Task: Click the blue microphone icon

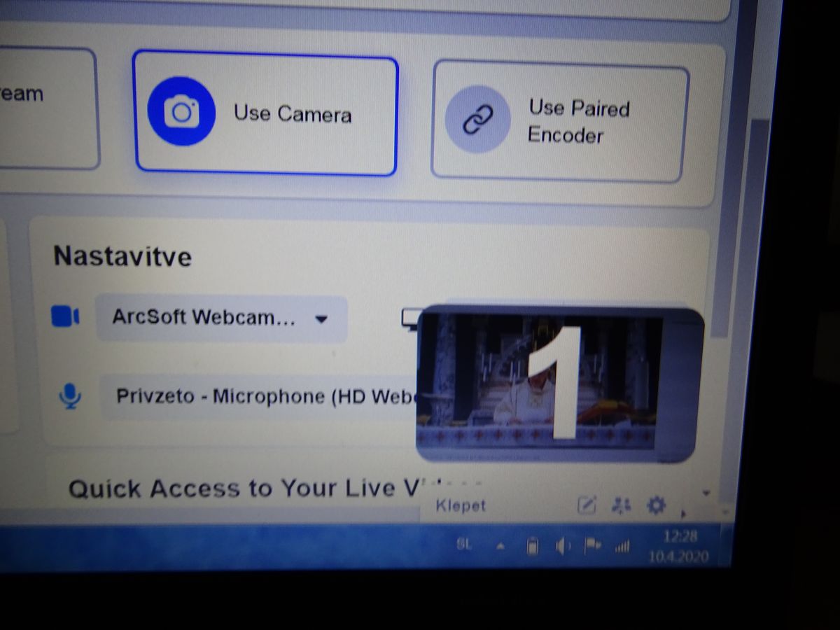Action: pos(69,397)
